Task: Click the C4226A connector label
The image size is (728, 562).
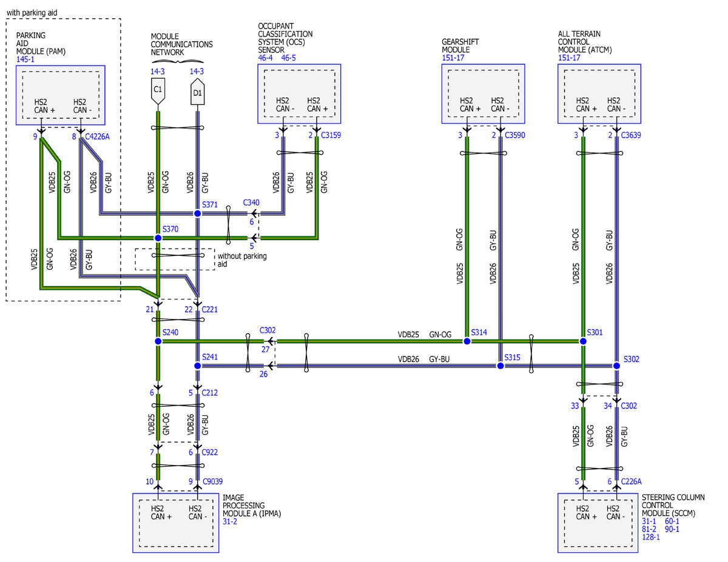Action: (97, 136)
